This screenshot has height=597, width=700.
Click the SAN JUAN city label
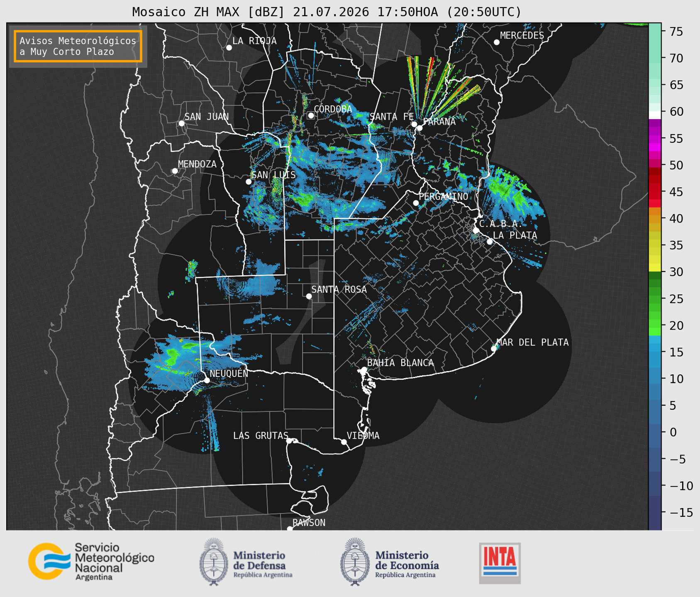207,117
